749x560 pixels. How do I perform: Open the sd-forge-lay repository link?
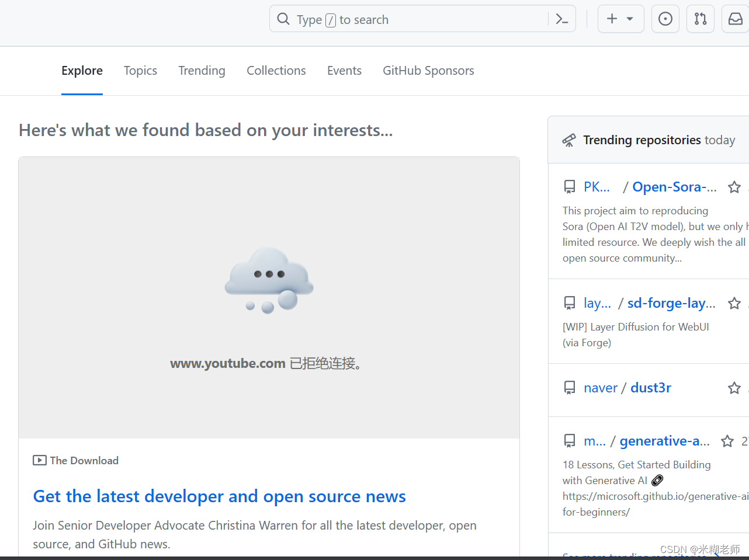[671, 303]
